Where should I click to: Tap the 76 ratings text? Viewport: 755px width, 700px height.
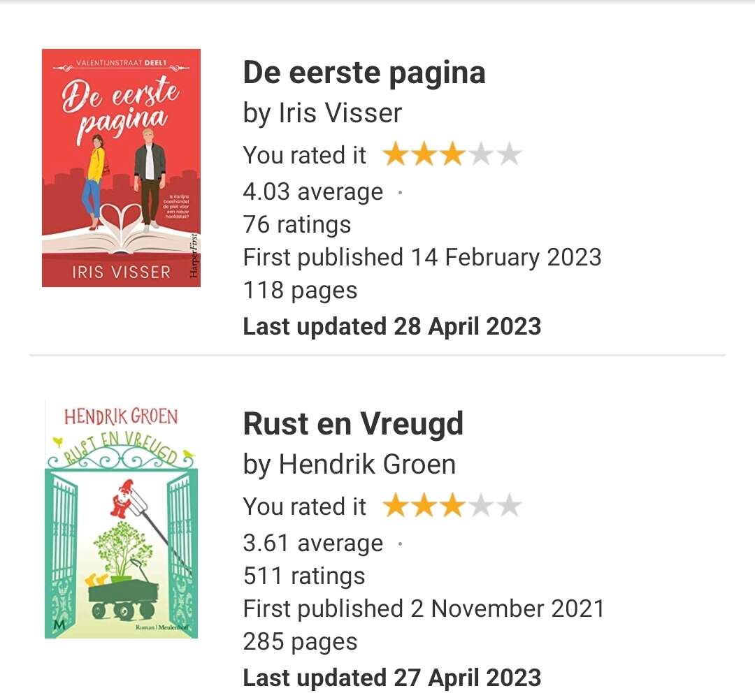pos(297,225)
